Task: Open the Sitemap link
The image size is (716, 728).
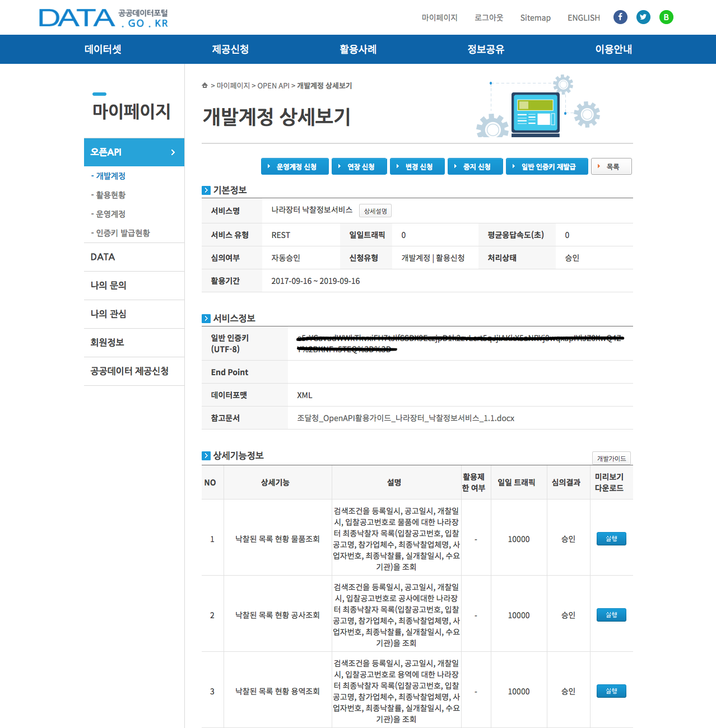Action: (x=536, y=18)
